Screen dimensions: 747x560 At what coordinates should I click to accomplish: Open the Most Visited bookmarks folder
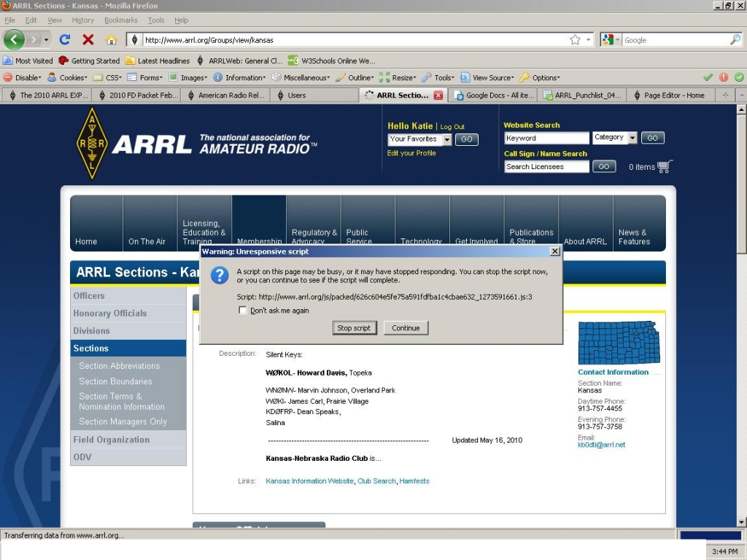(x=28, y=61)
